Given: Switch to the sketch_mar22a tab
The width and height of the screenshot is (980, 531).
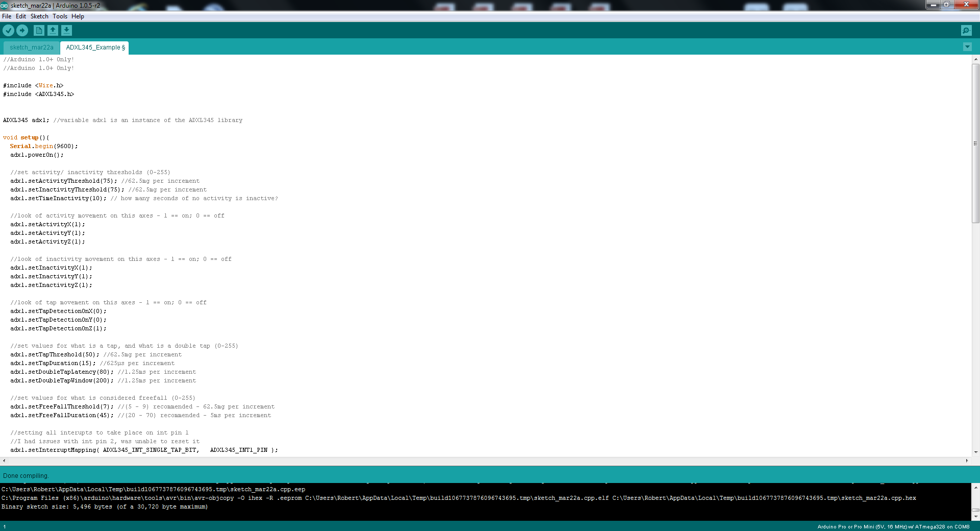Looking at the screenshot, I should point(32,47).
